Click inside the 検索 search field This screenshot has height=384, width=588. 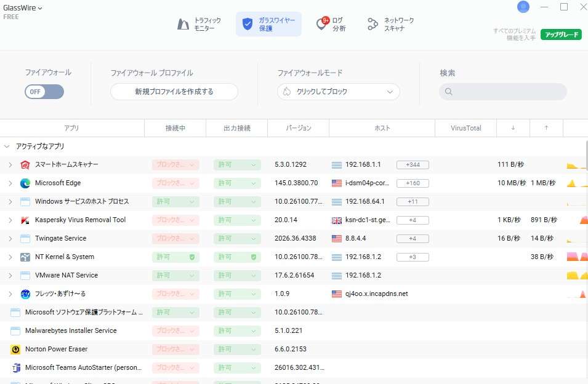[503, 91]
